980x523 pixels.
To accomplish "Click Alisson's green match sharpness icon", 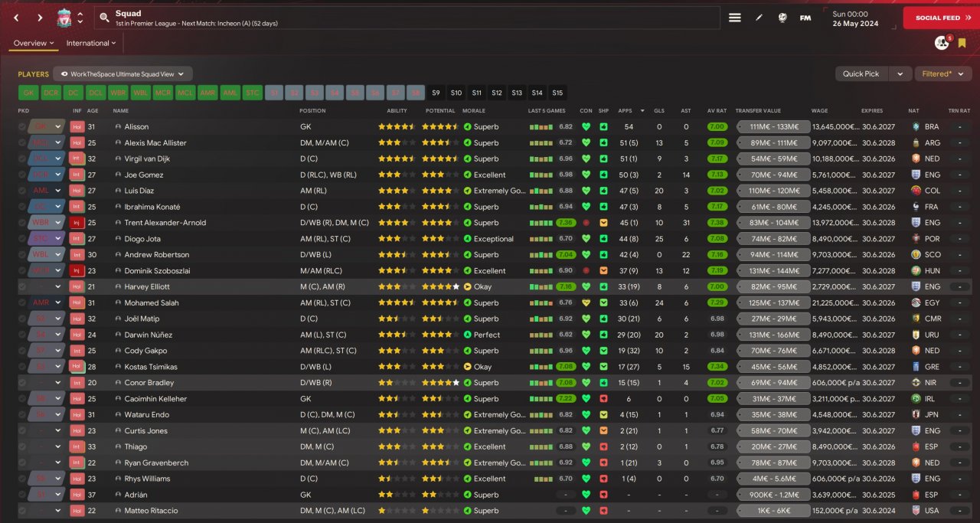I will click(x=604, y=127).
